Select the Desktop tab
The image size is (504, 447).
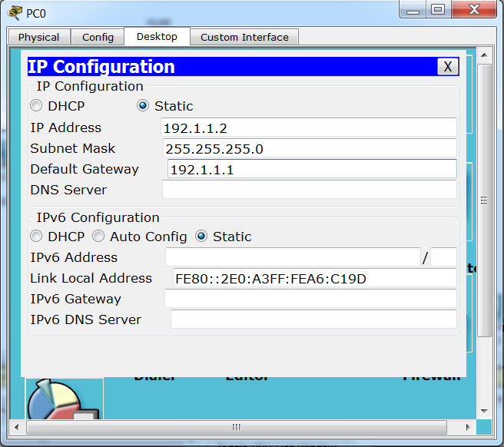tap(157, 36)
